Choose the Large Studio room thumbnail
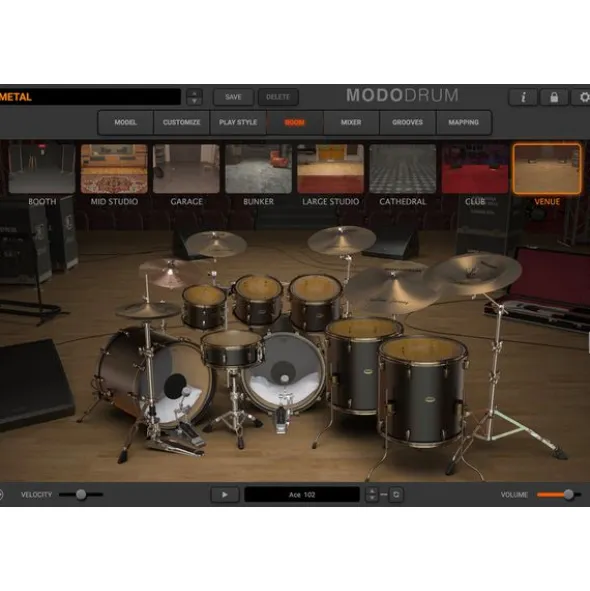 (331, 168)
